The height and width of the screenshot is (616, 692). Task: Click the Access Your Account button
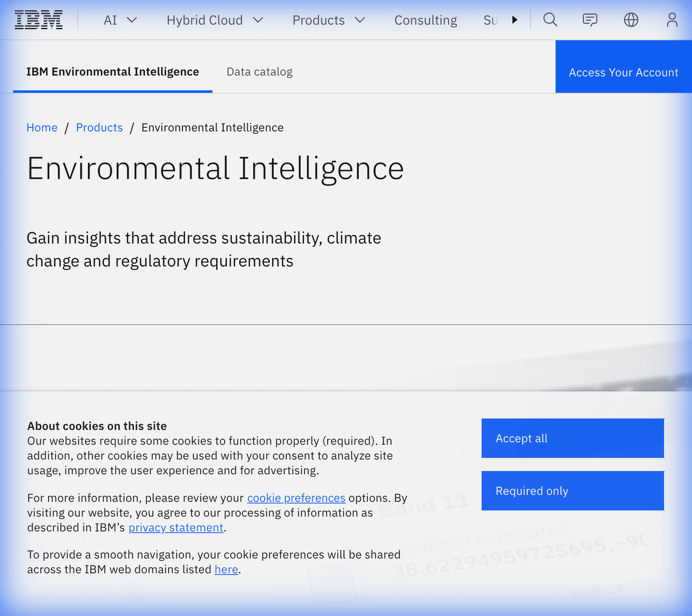point(623,72)
